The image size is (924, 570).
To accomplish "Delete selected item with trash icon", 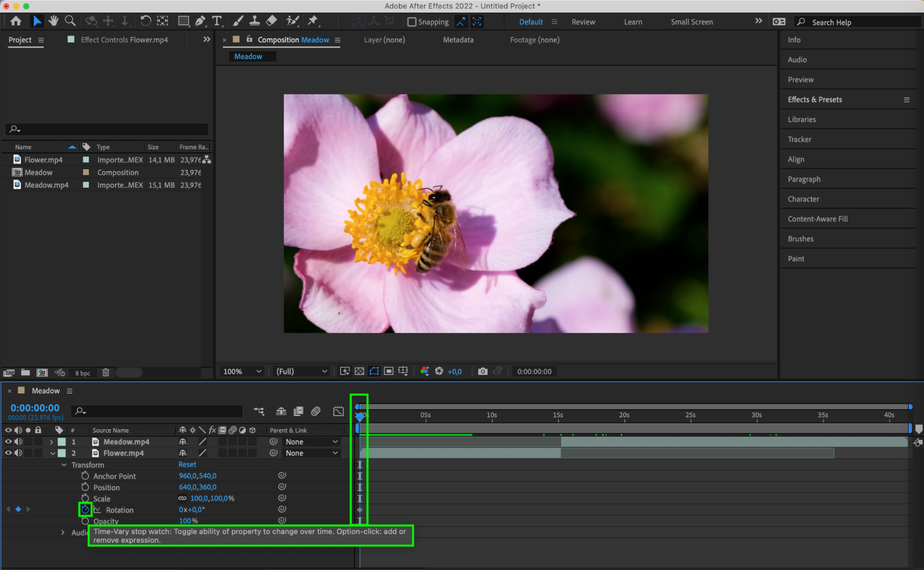I will pos(106,373).
